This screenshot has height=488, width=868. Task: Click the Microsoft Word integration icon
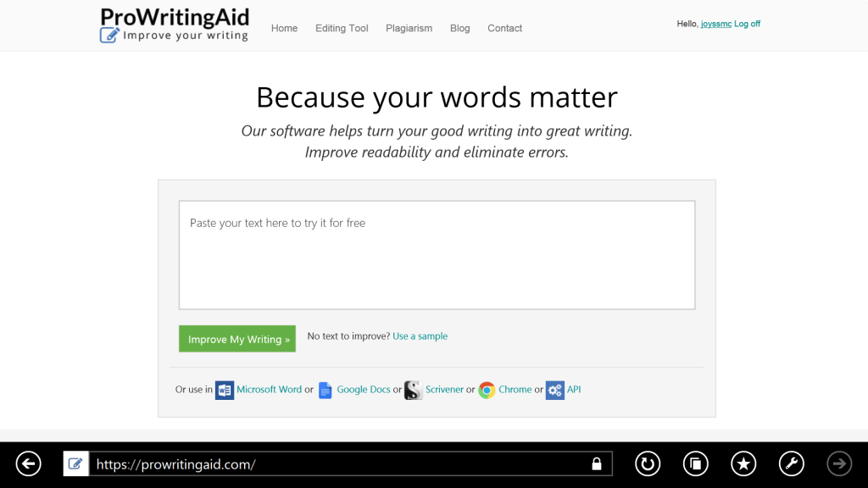tap(225, 390)
